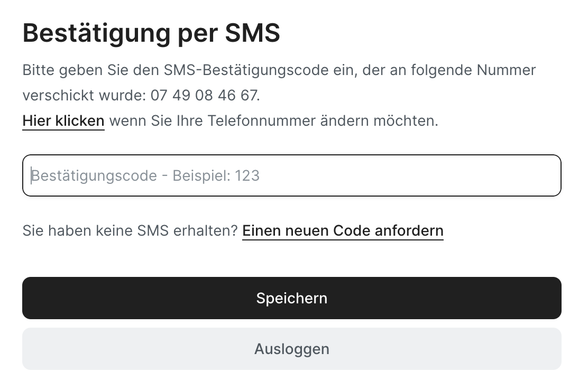This screenshot has height=390, width=588.
Task: Click the word 'SMS' in the heading
Action: [x=252, y=34]
